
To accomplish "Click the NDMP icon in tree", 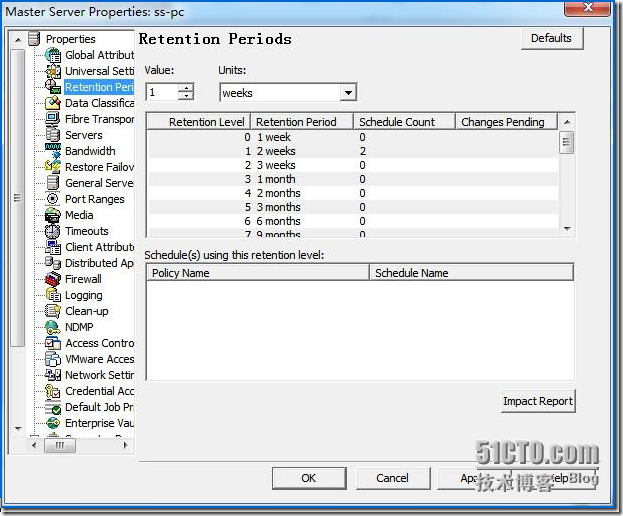I will [54, 328].
